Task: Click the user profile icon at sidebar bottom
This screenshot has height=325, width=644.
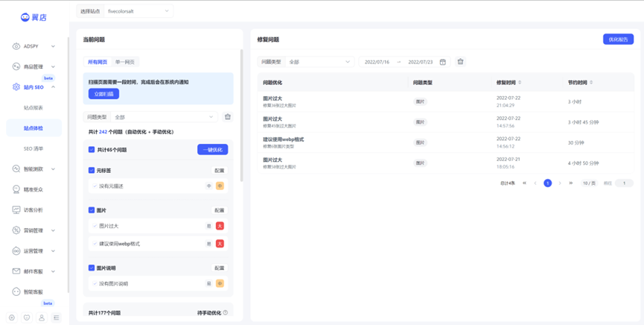Action: pos(42,318)
